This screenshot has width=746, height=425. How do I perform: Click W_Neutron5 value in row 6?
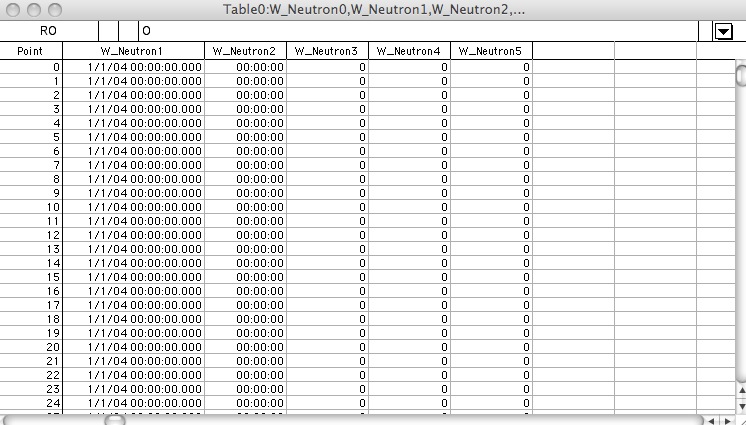491,151
